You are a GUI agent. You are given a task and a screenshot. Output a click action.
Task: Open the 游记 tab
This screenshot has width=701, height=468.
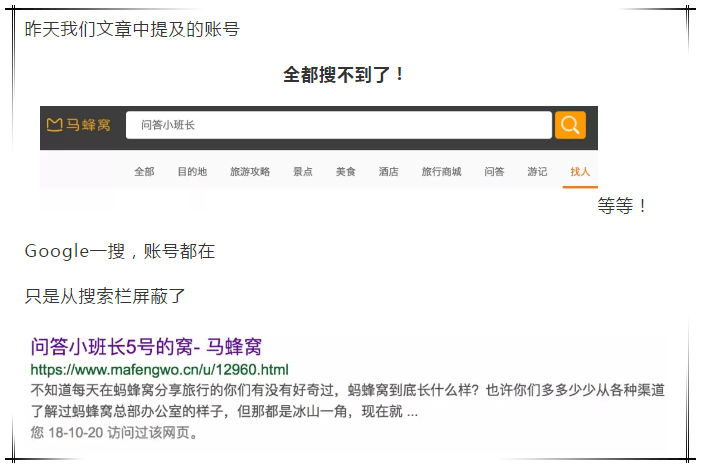(x=537, y=172)
